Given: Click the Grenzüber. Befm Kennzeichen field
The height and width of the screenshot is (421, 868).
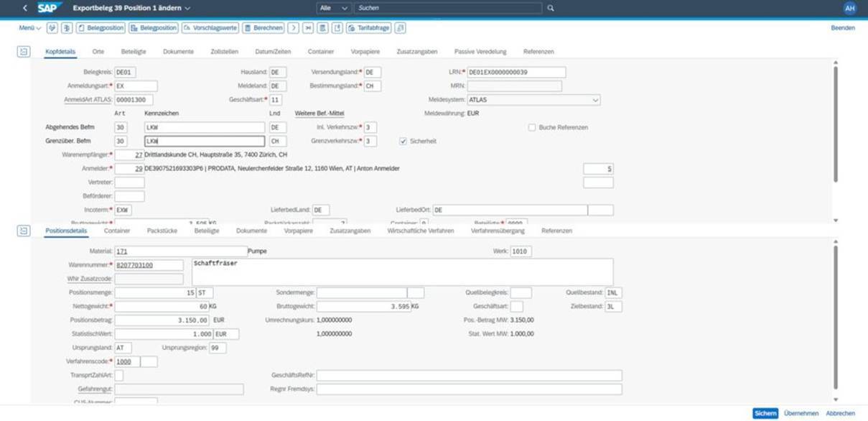Looking at the screenshot, I should tap(204, 141).
